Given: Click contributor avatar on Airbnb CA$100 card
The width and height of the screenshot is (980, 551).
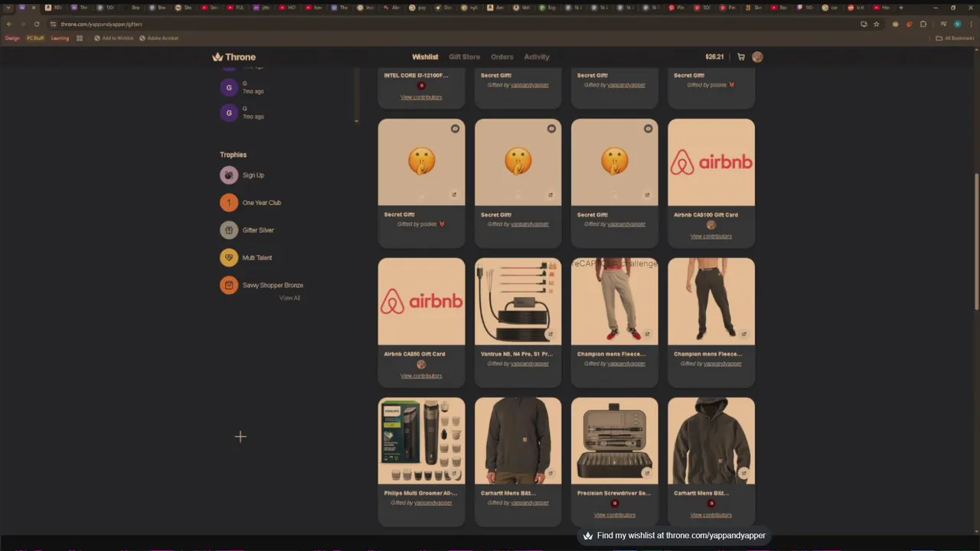Looking at the screenshot, I should point(710,225).
